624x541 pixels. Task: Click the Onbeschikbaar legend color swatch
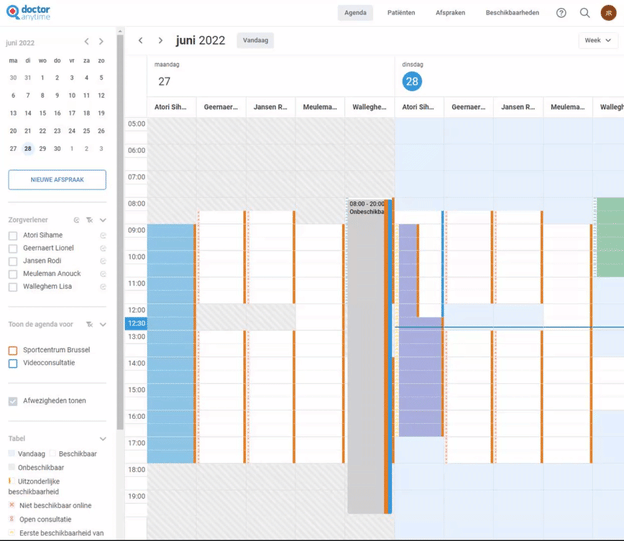[x=12, y=467]
